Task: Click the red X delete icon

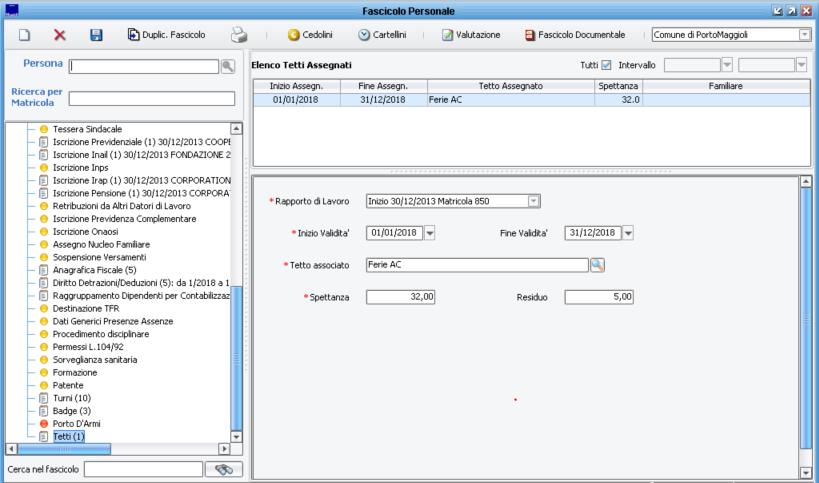Action: pos(60,35)
